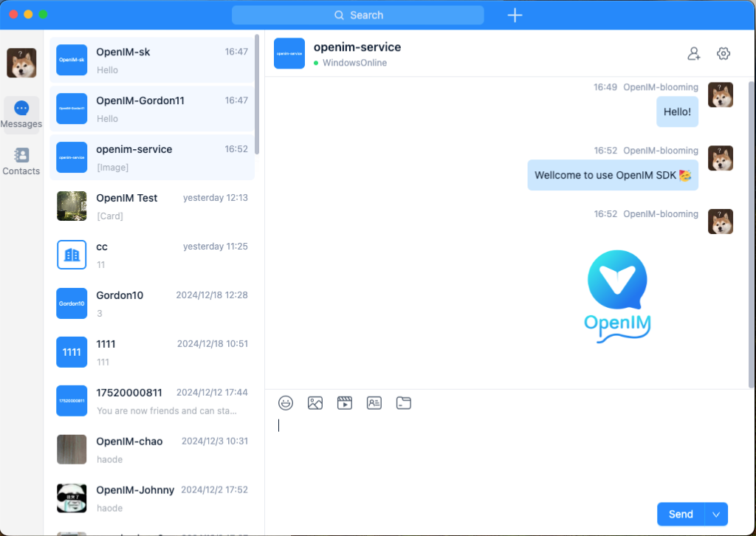The width and height of the screenshot is (756, 536).
Task: Click sender avatar above the OpenIM logo image
Action: coord(721,221)
